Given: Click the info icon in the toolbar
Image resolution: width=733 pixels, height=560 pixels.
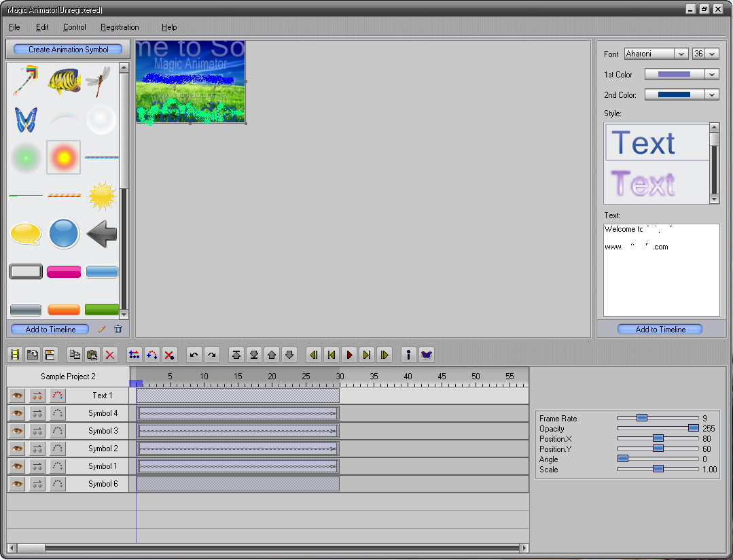Looking at the screenshot, I should (x=408, y=355).
